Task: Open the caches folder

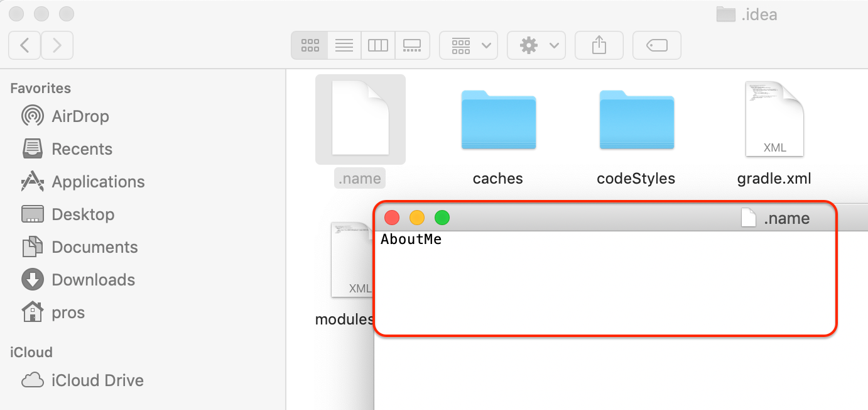Action: (x=498, y=119)
